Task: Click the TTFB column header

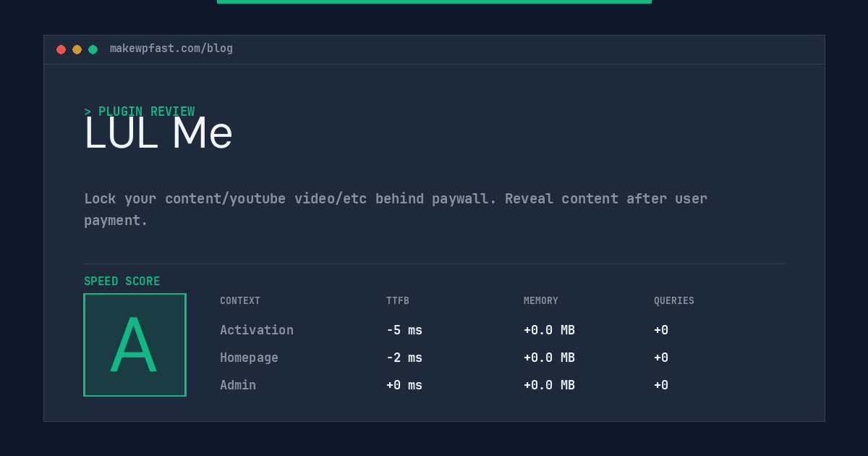Action: tap(398, 301)
